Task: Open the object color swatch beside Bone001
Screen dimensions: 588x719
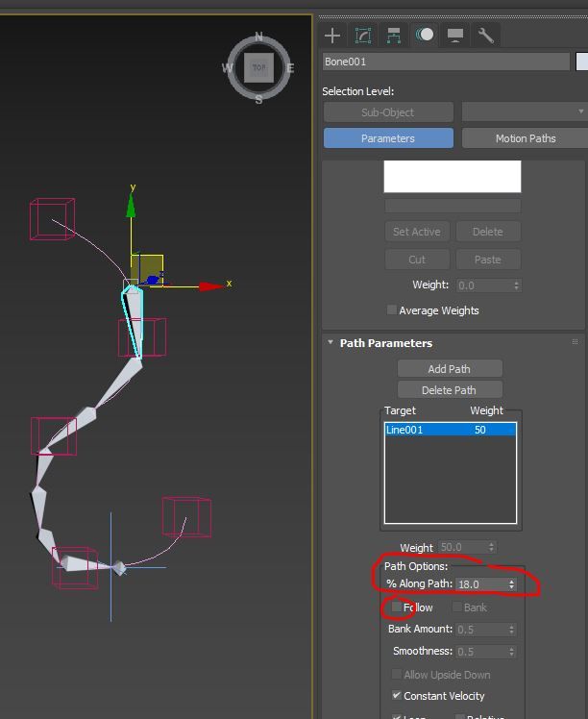Action: tap(581, 62)
